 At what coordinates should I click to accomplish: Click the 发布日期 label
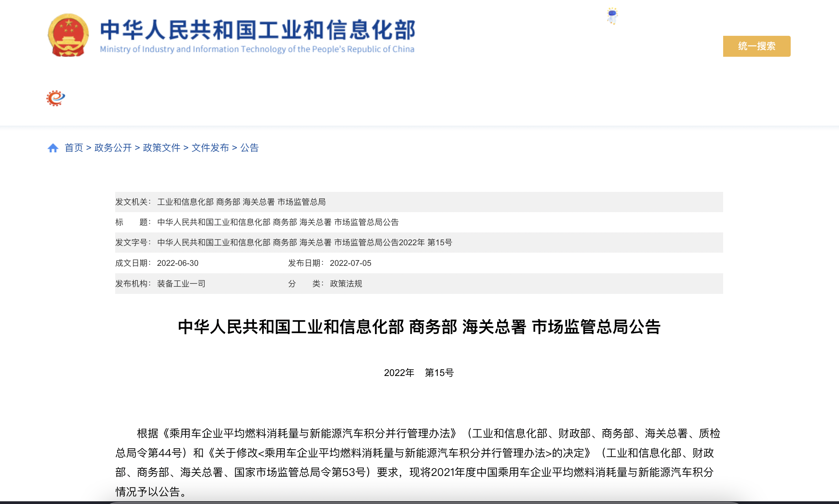306,263
